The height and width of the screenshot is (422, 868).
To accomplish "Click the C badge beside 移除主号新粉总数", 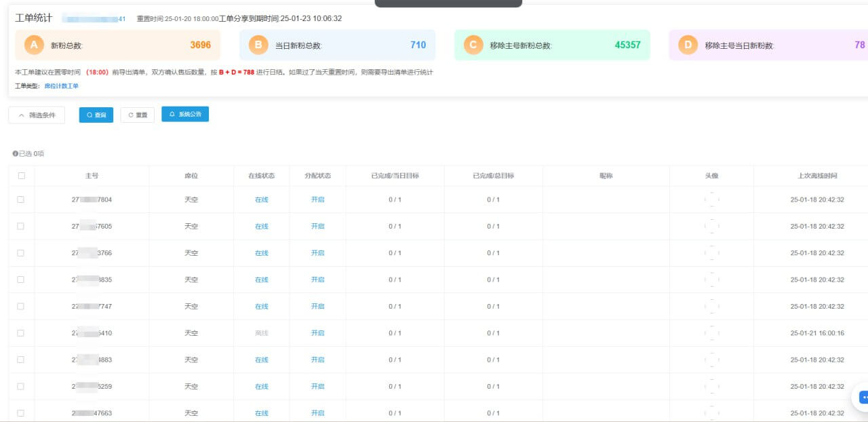I will [473, 45].
